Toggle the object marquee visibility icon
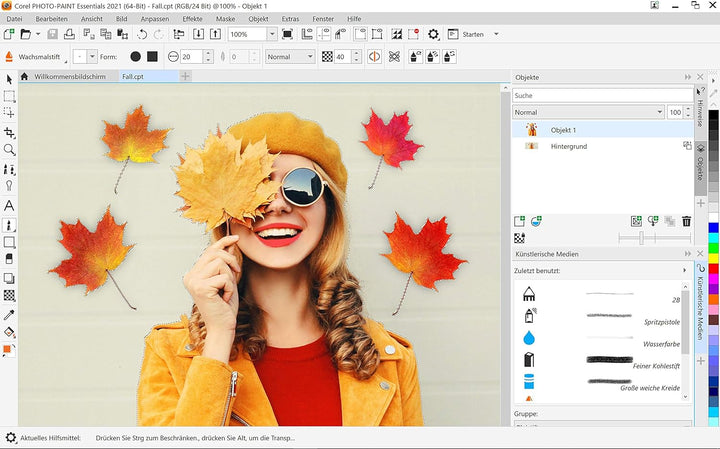This screenshot has height=449, width=720. pos(377,34)
